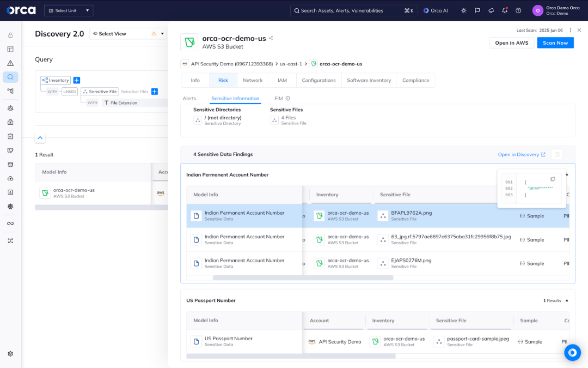Click the search assets, alerts, vulnerabilities field

tap(353, 10)
